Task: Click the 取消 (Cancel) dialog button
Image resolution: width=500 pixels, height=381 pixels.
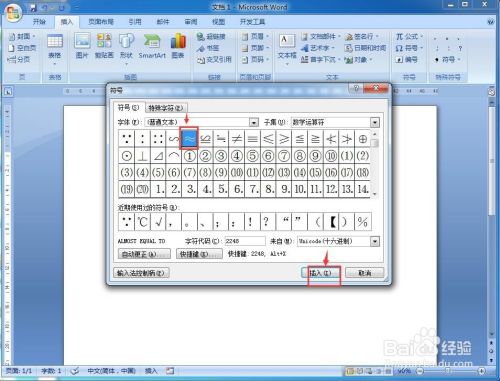Action: click(x=364, y=273)
